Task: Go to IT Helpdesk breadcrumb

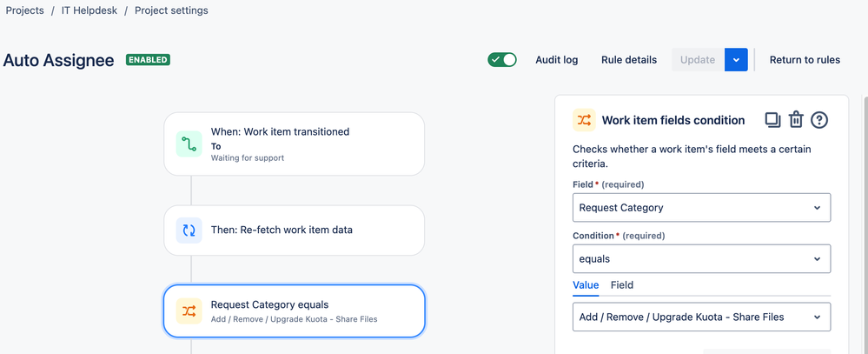Action: tap(89, 10)
